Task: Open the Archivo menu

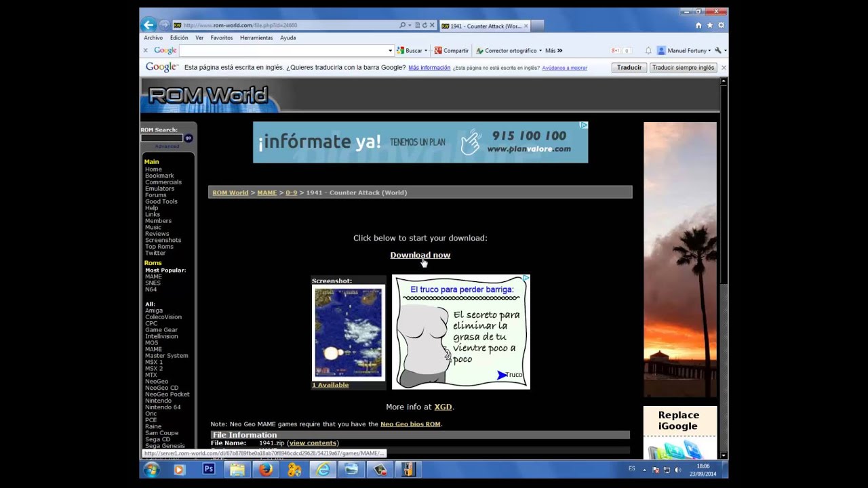Action: tap(153, 38)
